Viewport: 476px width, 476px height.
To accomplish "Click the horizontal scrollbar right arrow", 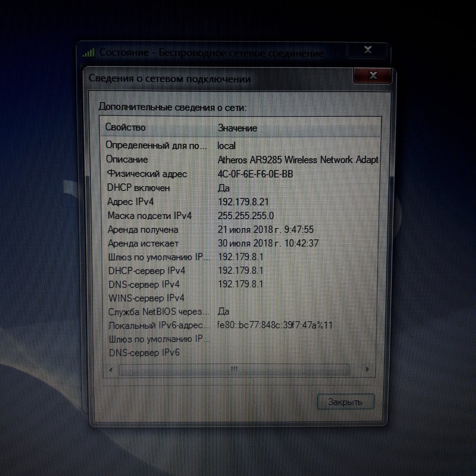I will coord(367,369).
